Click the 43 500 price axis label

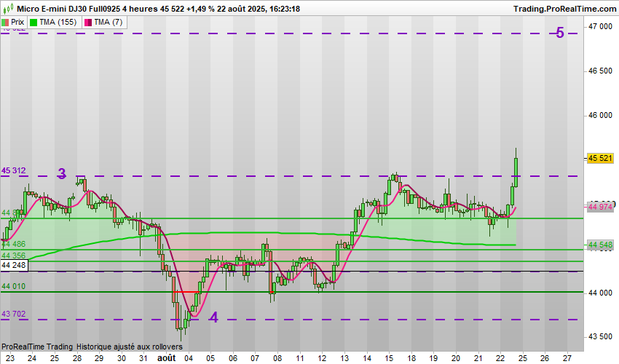(x=600, y=337)
